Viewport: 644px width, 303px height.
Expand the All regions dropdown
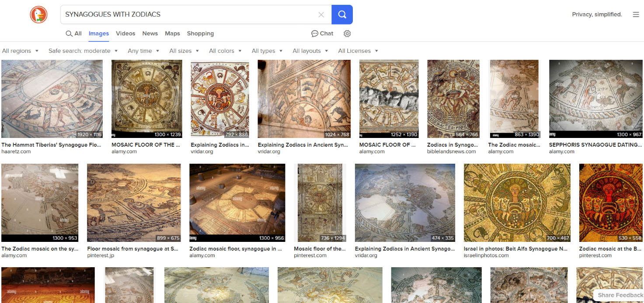pyautogui.click(x=20, y=51)
